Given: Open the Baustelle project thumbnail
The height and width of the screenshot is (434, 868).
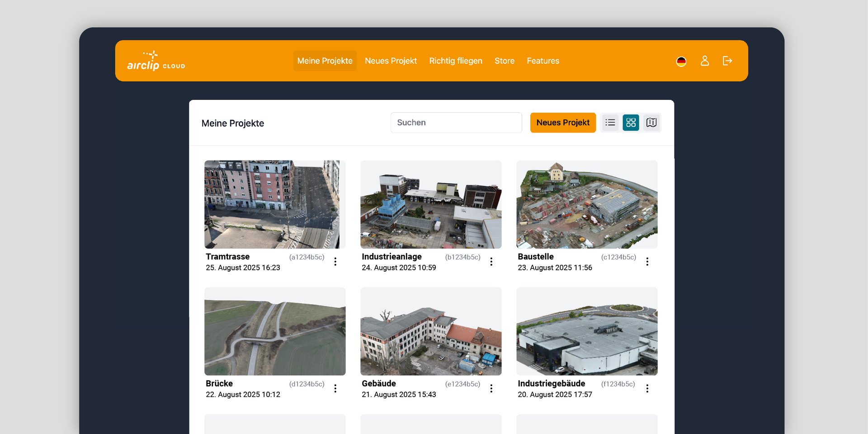Looking at the screenshot, I should click(587, 204).
